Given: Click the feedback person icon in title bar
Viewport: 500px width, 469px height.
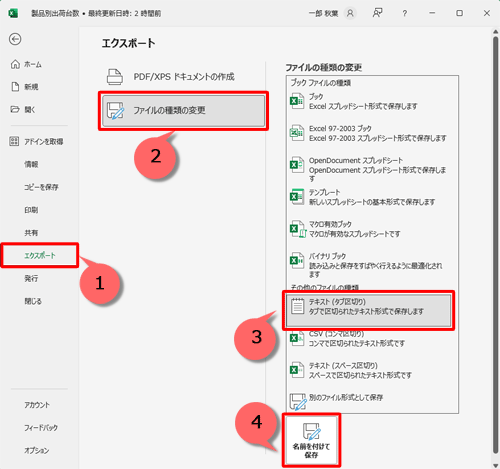Looking at the screenshot, I should [x=377, y=13].
